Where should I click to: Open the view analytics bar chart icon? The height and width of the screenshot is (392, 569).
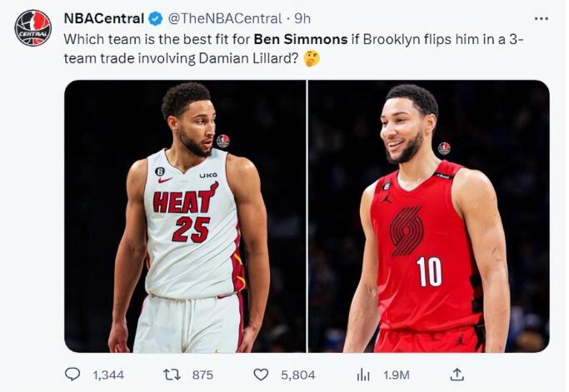(x=362, y=375)
